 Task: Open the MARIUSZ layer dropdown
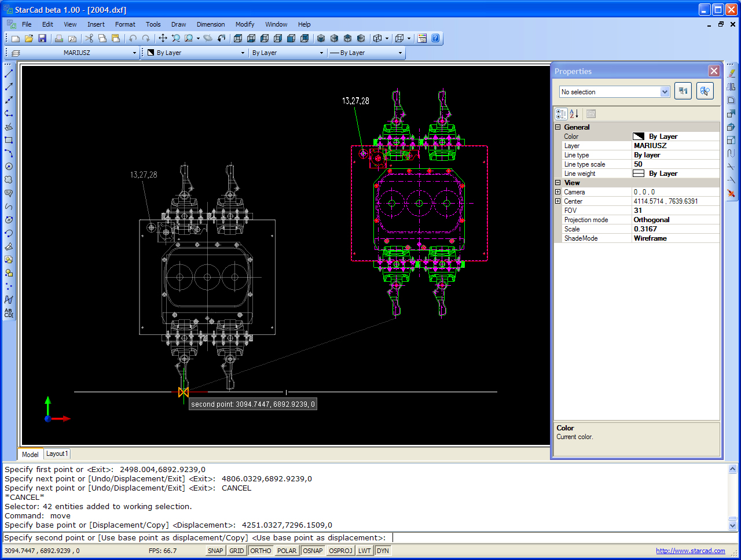coord(134,53)
